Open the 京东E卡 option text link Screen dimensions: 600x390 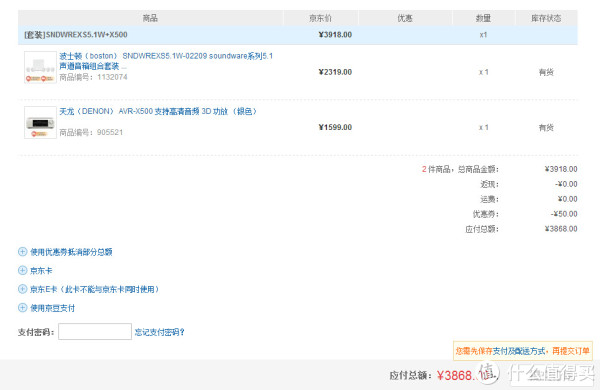[94, 289]
